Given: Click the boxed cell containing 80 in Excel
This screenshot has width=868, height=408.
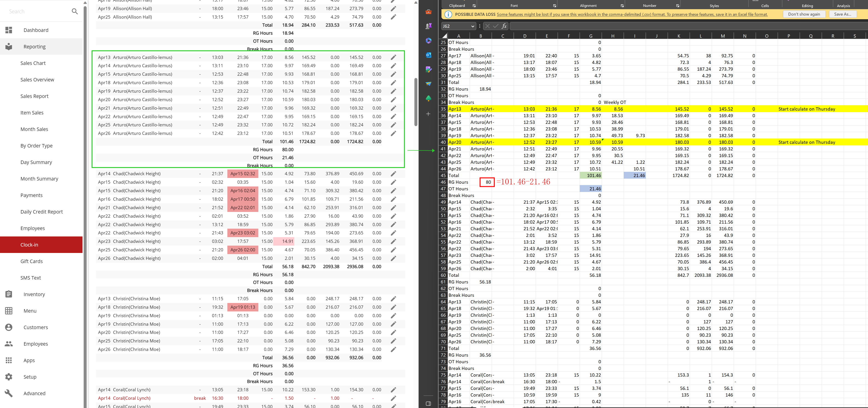Looking at the screenshot, I should [487, 182].
